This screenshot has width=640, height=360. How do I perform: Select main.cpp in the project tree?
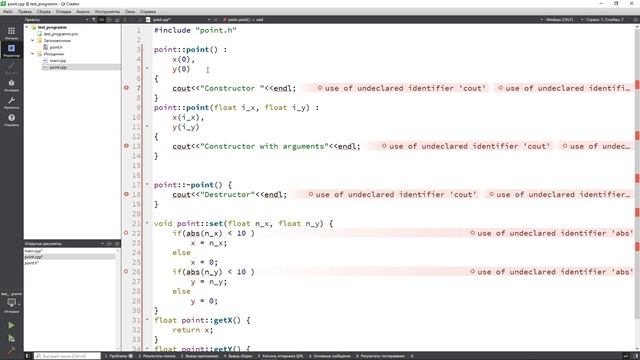(x=58, y=61)
